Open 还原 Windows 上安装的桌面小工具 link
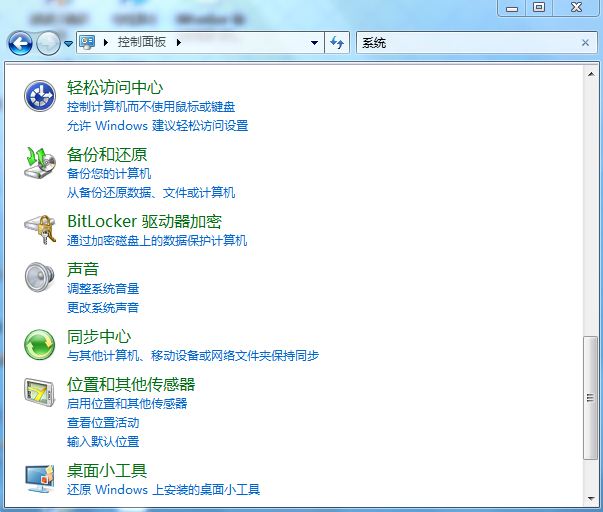 (163, 489)
